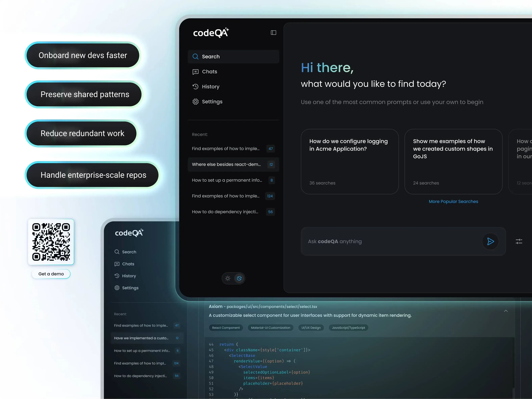The height and width of the screenshot is (399, 532).
Task: Open Chats in front window sidebar
Action: (233, 72)
